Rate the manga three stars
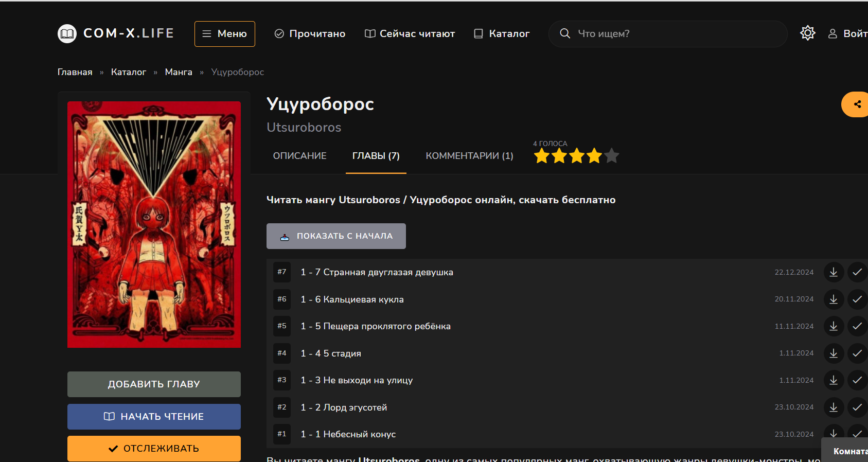The width and height of the screenshot is (868, 462). click(x=577, y=155)
